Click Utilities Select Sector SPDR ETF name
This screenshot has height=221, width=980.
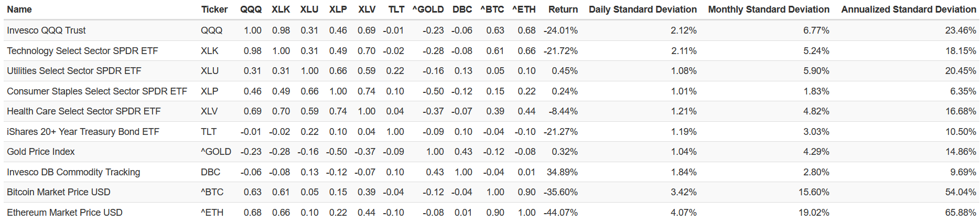[74, 71]
